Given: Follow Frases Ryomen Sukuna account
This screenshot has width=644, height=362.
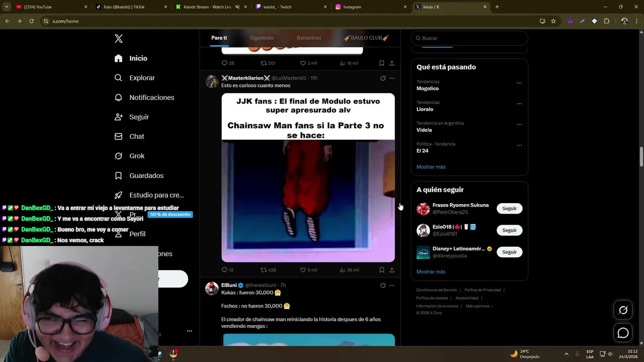Looking at the screenshot, I should [x=509, y=209].
